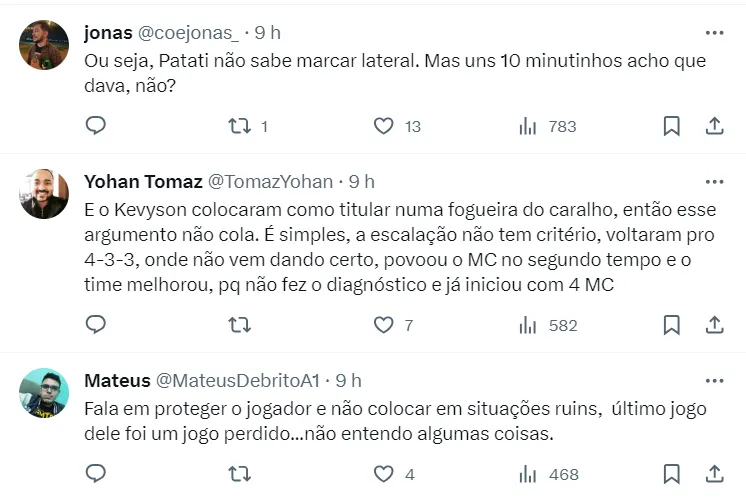746x499 pixels.
Task: Click Yohan Tomaz's profile picture
Action: click(44, 194)
